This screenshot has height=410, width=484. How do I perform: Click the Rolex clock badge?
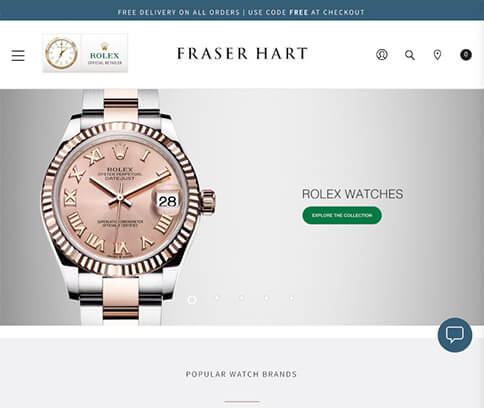click(62, 53)
